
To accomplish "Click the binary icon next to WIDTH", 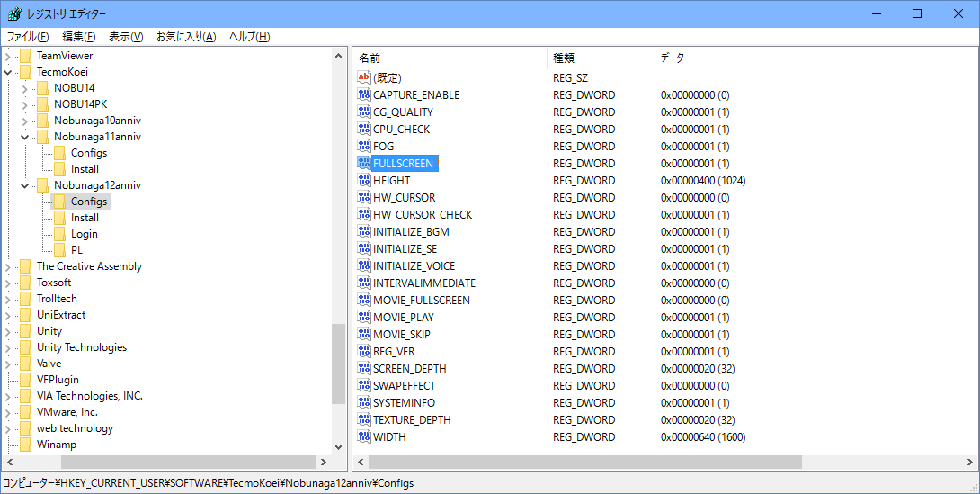I will point(363,437).
